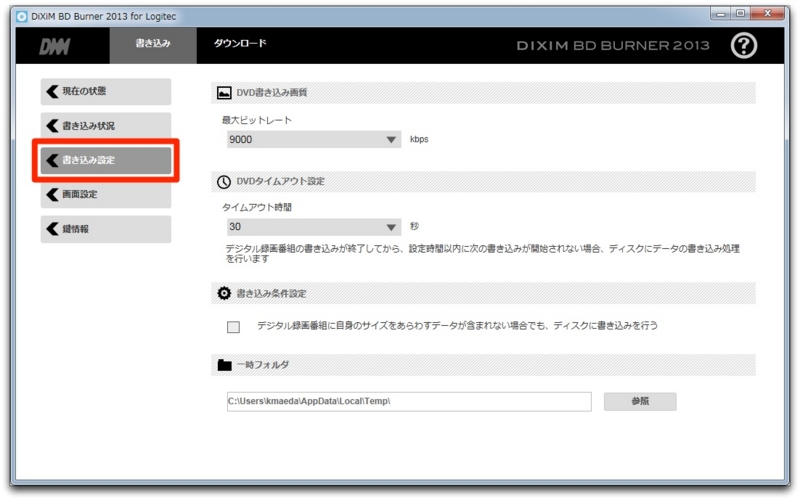Viewport: 800px width, 500px height.
Task: Switch to the 書き込み tab
Action: point(153,44)
